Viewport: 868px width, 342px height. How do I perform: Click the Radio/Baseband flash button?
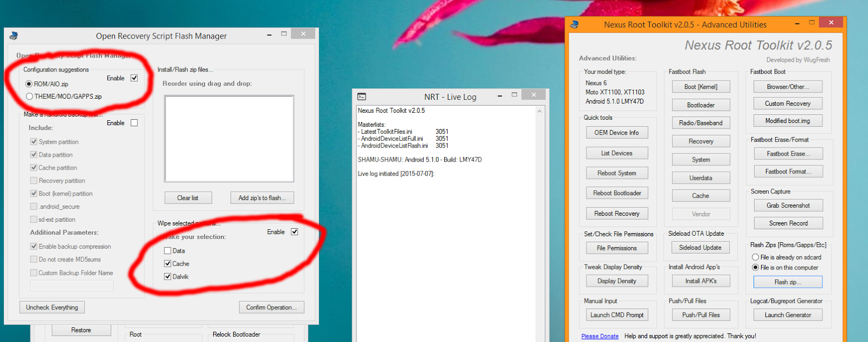[701, 123]
